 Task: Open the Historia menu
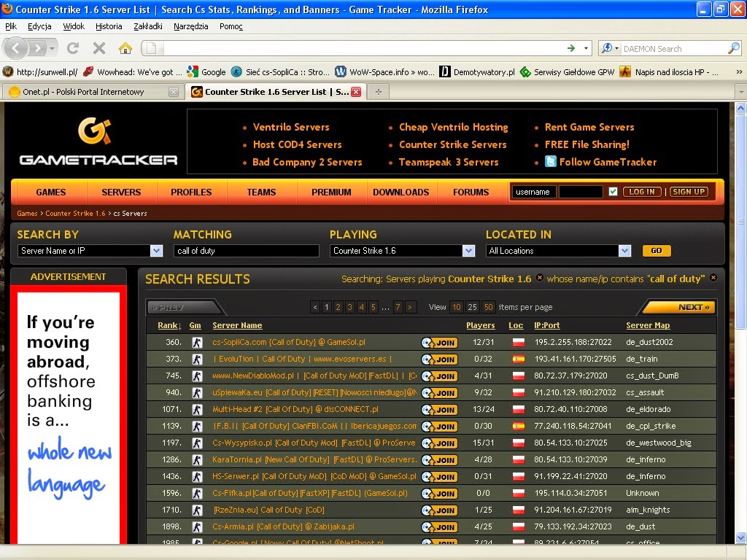coord(109,27)
